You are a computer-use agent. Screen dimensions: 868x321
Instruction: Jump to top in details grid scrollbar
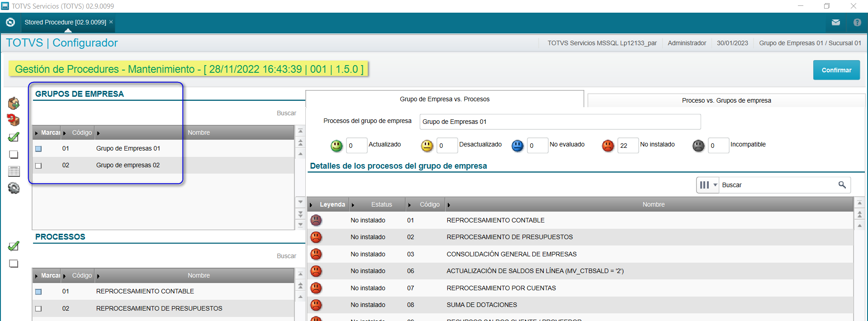pyautogui.click(x=860, y=203)
